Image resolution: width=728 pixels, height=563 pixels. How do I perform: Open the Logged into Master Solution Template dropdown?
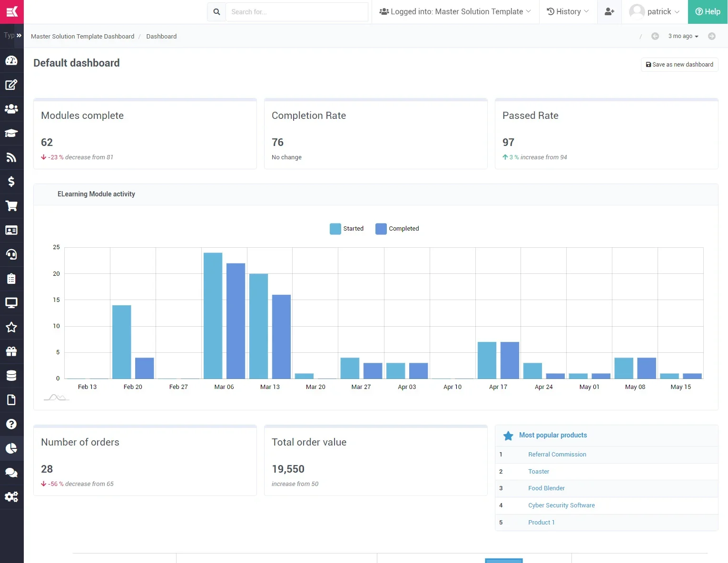coord(455,12)
